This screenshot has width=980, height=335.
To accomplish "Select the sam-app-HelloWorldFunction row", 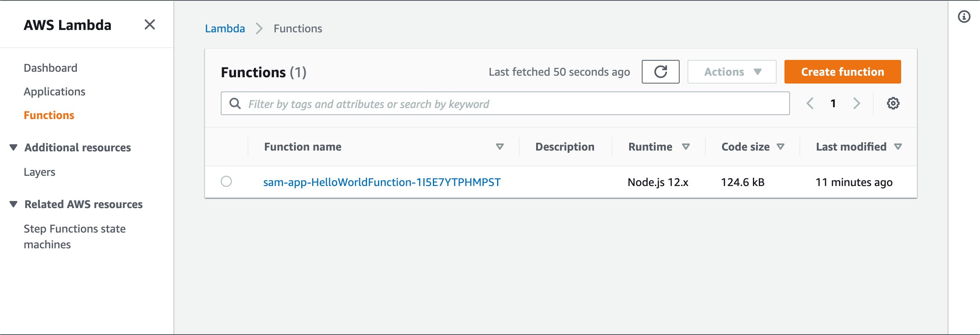I will pos(227,182).
